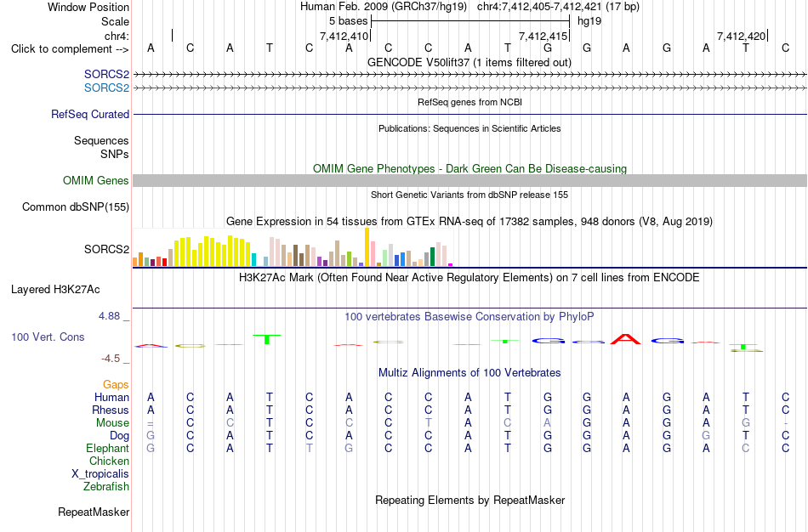Click the dark green GTEx expression bar

click(432, 257)
